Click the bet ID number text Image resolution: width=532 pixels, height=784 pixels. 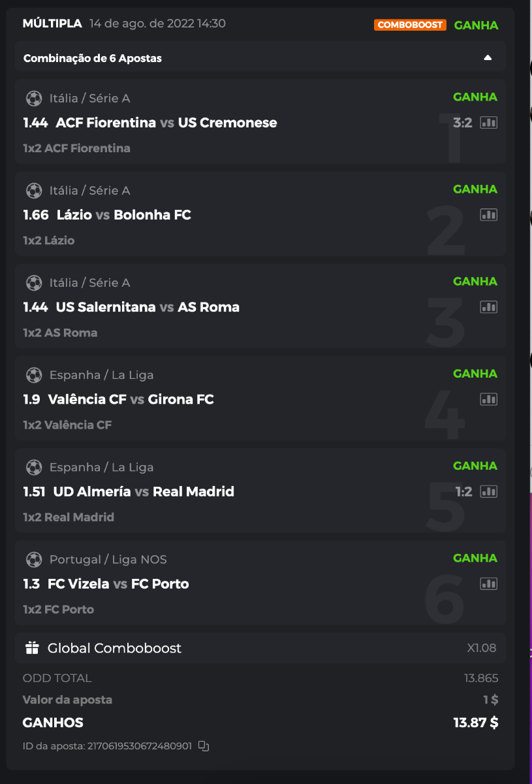[x=140, y=745]
